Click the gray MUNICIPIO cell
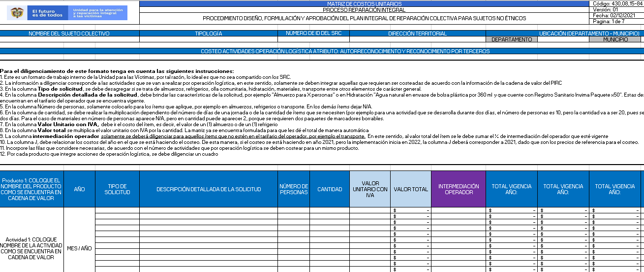This screenshot has height=272, width=644. tap(615, 39)
